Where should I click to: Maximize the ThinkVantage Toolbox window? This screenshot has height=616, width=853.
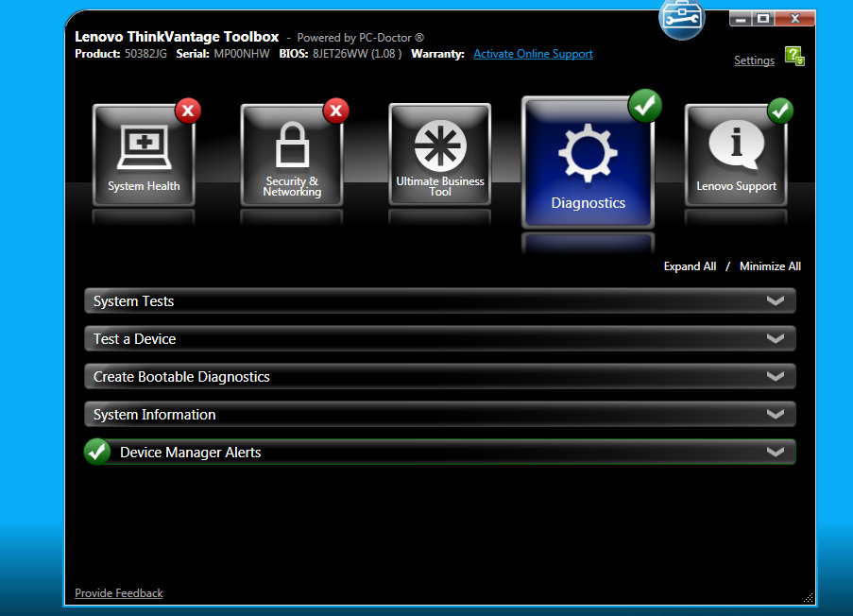coord(763,19)
